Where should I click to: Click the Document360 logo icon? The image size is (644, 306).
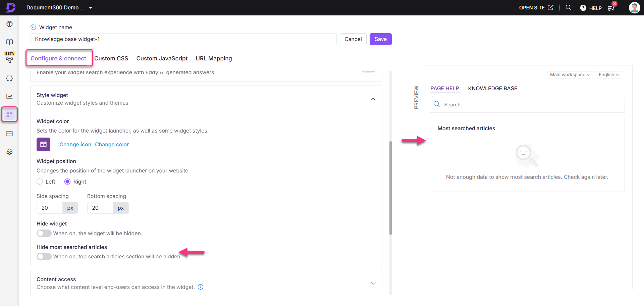pyautogui.click(x=11, y=7)
